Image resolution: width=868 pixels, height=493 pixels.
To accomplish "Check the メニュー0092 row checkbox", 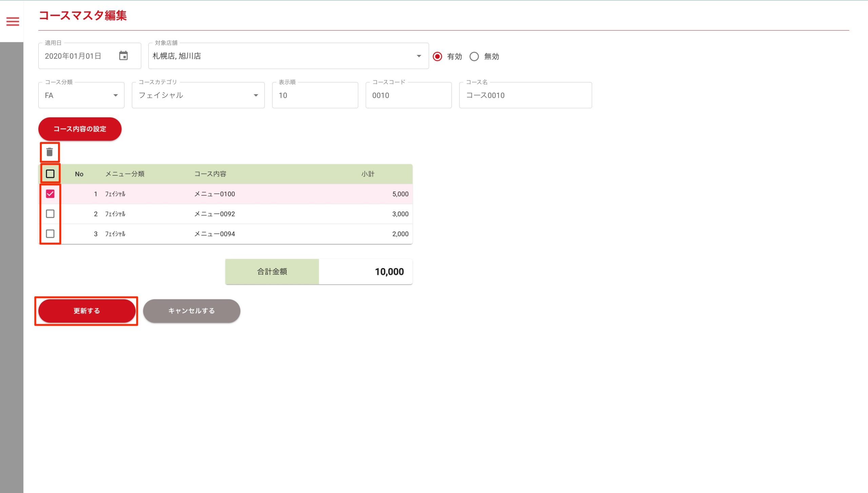I will (50, 214).
